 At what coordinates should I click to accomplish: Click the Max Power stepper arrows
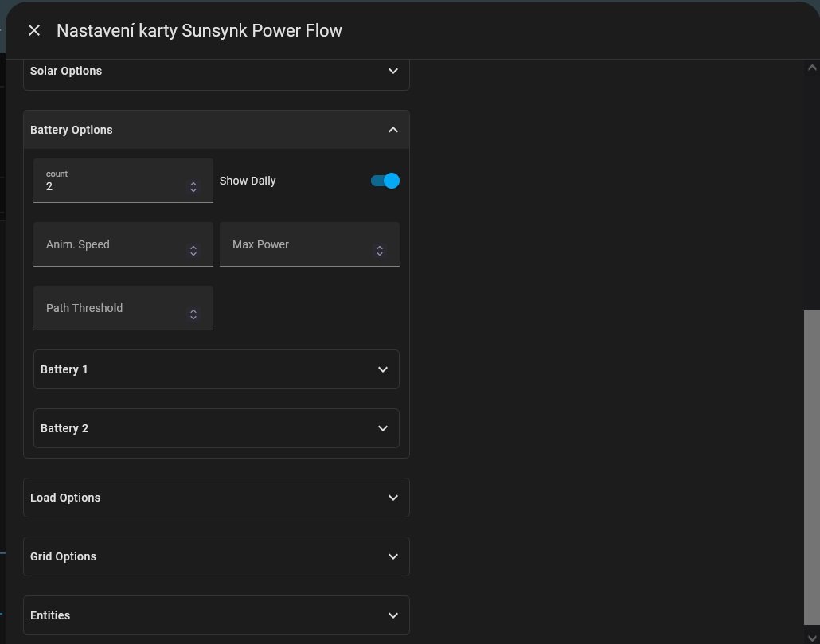(x=379, y=251)
